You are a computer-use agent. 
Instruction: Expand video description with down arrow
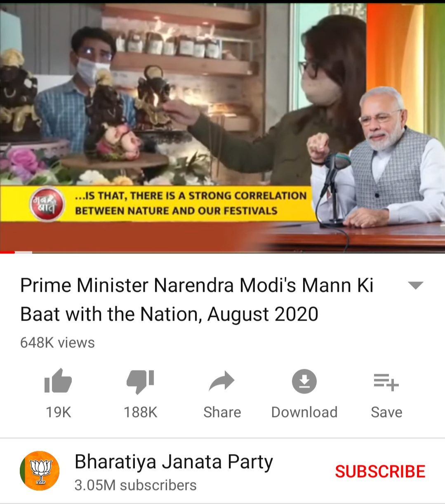click(415, 285)
